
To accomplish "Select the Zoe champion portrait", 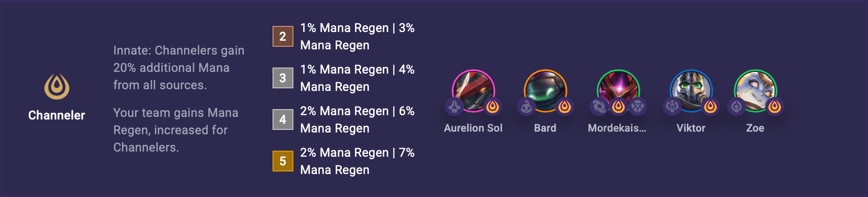I will click(x=755, y=89).
